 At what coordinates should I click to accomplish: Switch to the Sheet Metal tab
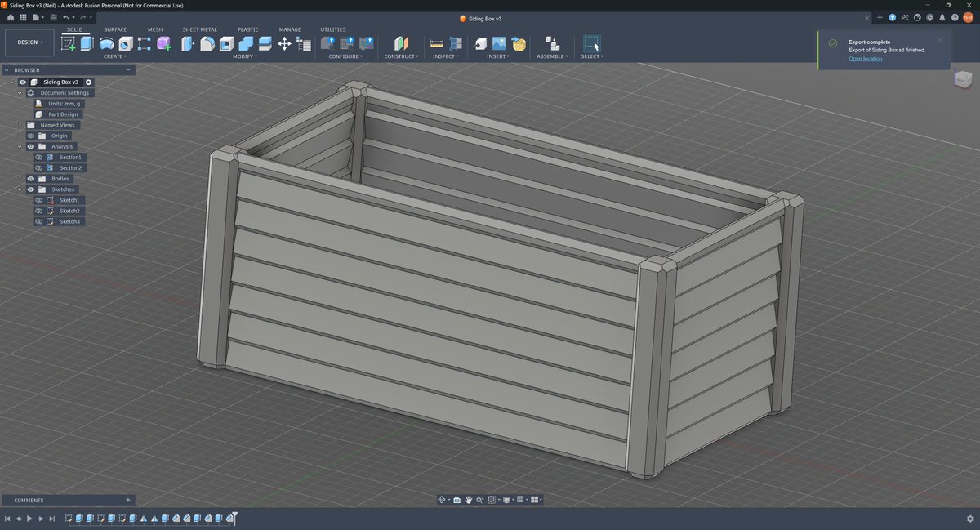click(200, 29)
